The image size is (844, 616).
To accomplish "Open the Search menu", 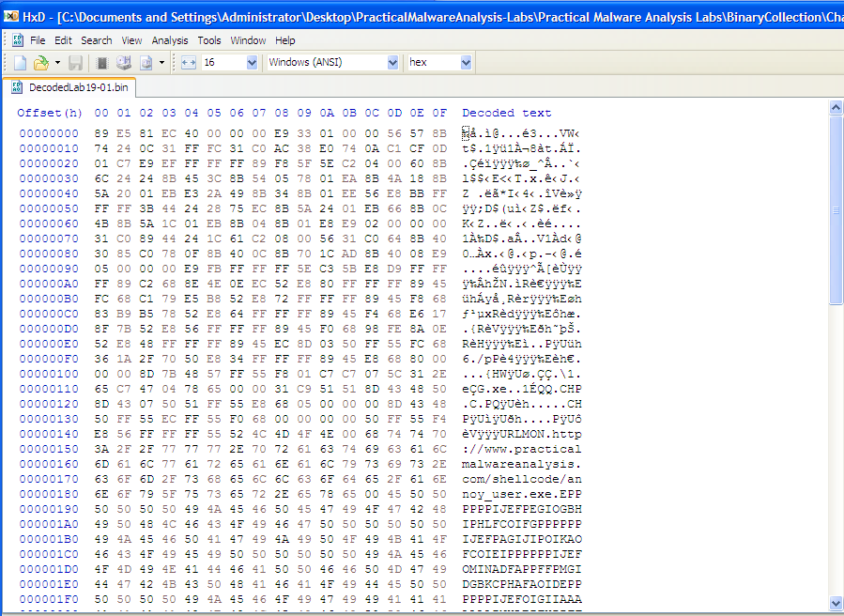I will coord(96,40).
